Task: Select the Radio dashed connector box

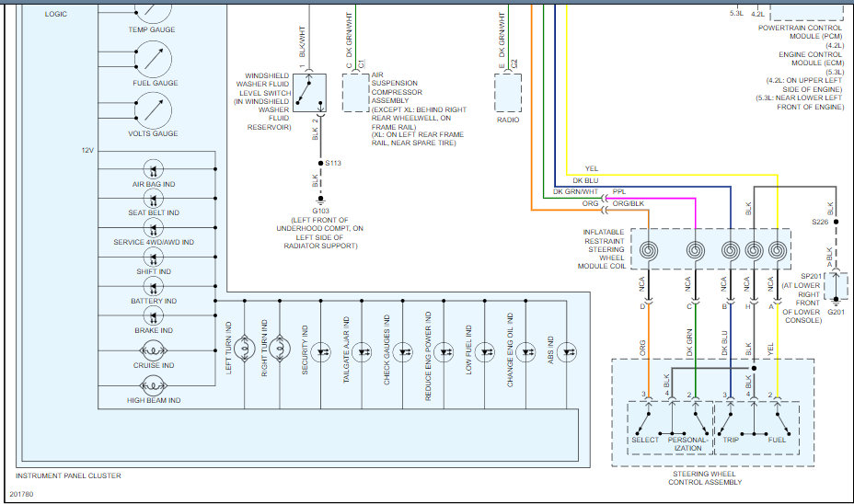Action: pyautogui.click(x=508, y=93)
